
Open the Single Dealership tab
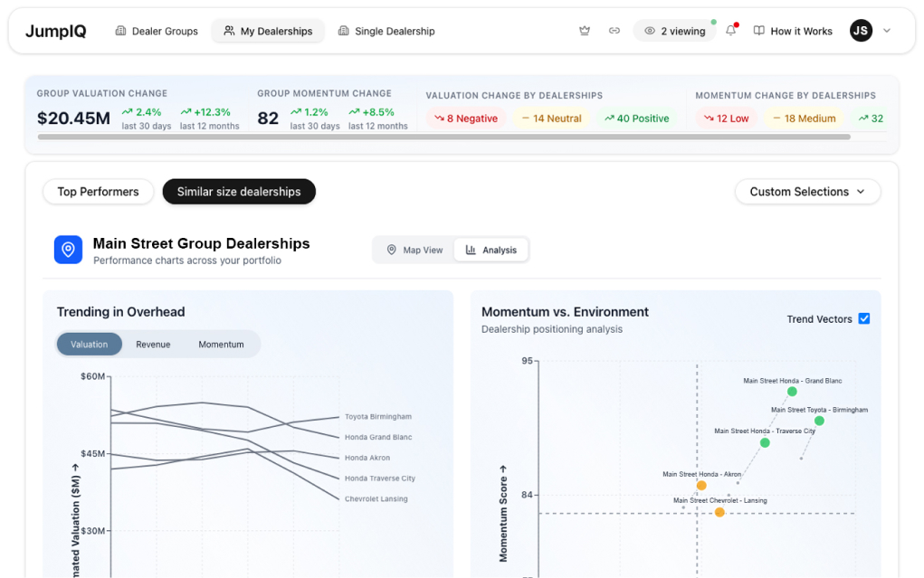click(386, 31)
